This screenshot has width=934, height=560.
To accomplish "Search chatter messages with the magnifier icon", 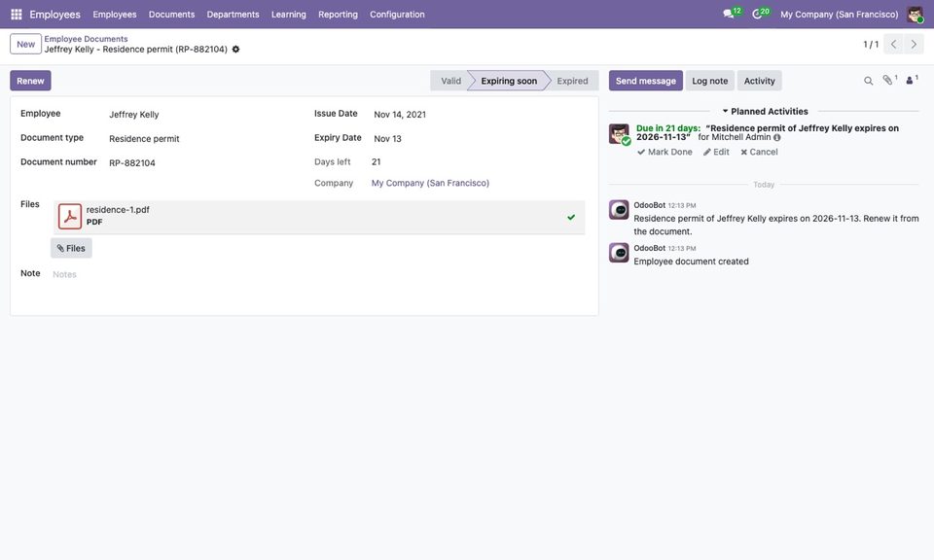I will point(869,81).
